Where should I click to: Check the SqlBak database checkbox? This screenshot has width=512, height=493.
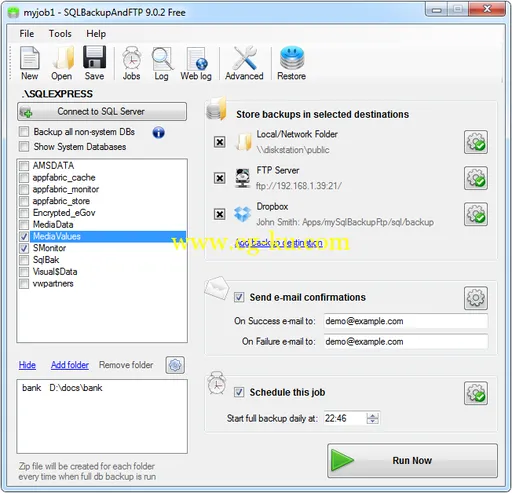[24, 260]
